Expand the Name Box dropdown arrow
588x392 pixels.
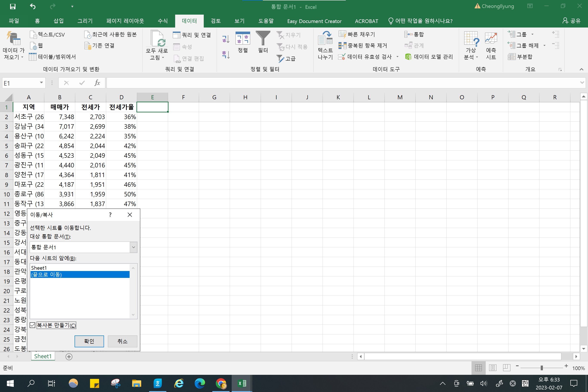coord(41,83)
